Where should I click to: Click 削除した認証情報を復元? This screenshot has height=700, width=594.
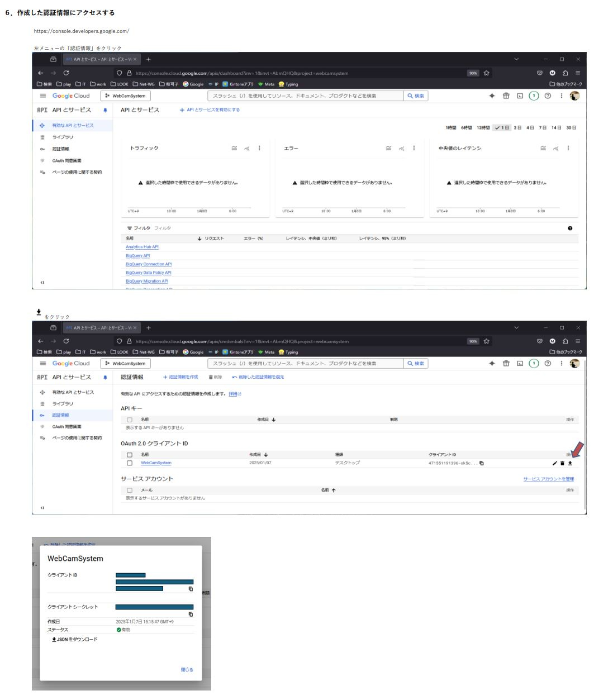tap(258, 377)
